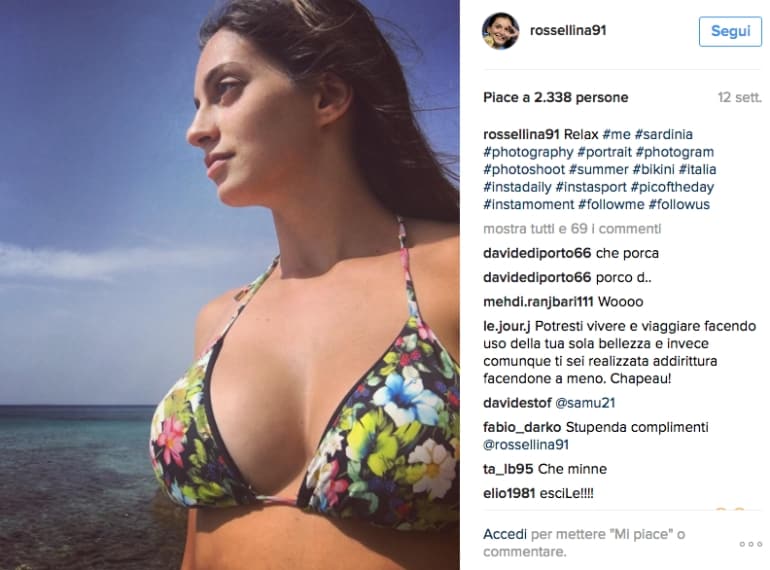Screen dimensions: 770x570
Task: Click 'Piace a 2.338 persone' likes count
Action: 555,97
